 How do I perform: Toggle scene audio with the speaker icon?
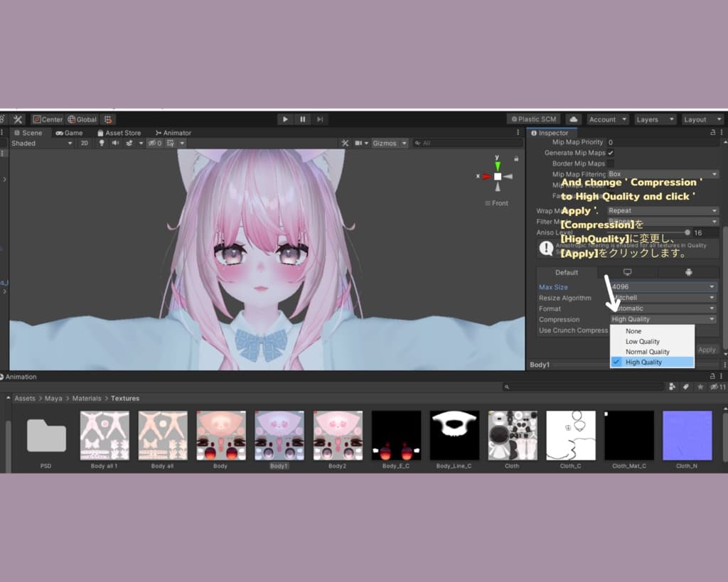[115, 143]
